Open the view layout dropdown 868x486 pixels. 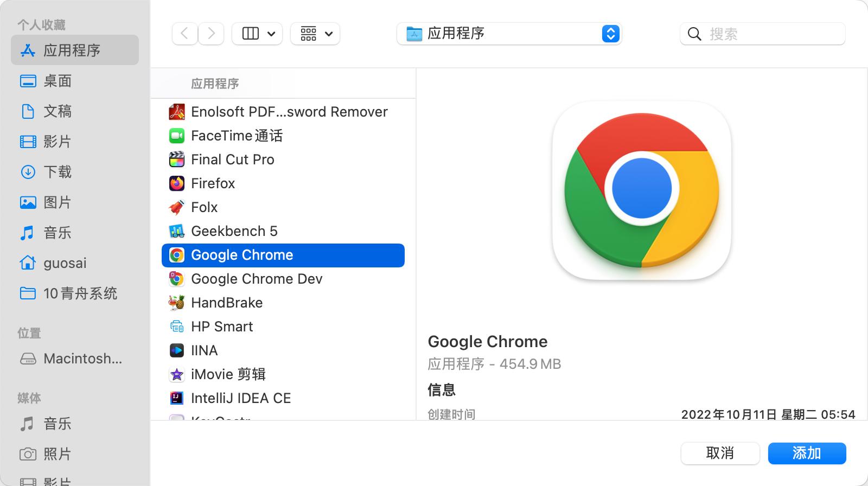[257, 33]
